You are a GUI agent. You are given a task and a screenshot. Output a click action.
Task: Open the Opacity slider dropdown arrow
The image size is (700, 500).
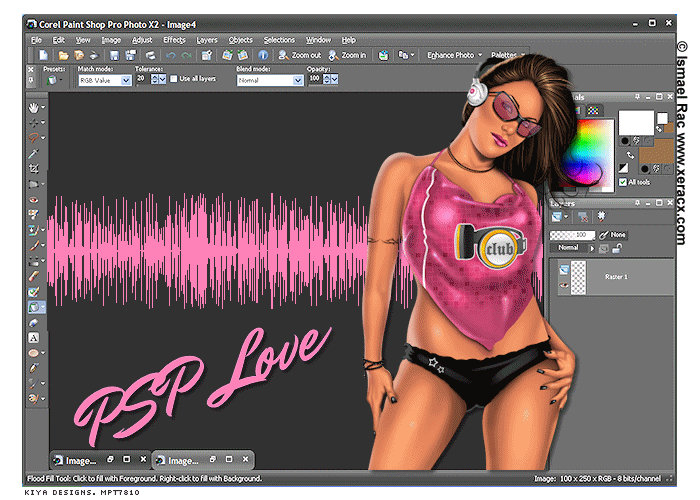(334, 79)
